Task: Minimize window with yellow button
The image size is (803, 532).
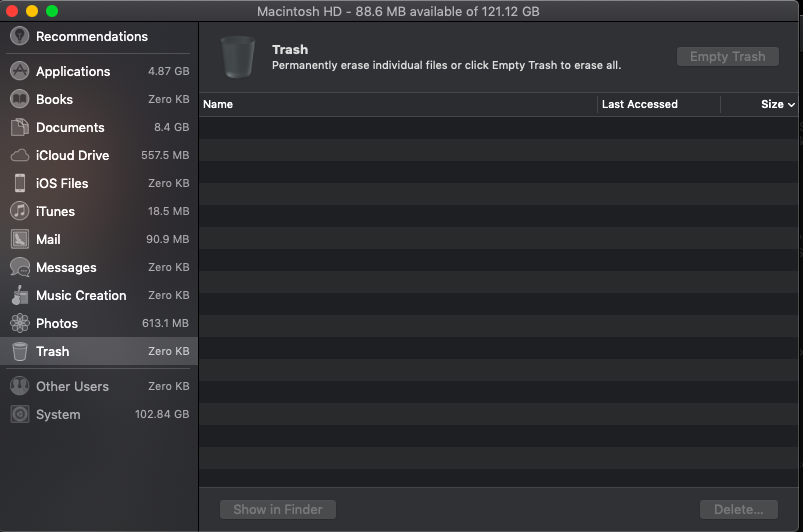Action: [x=32, y=11]
